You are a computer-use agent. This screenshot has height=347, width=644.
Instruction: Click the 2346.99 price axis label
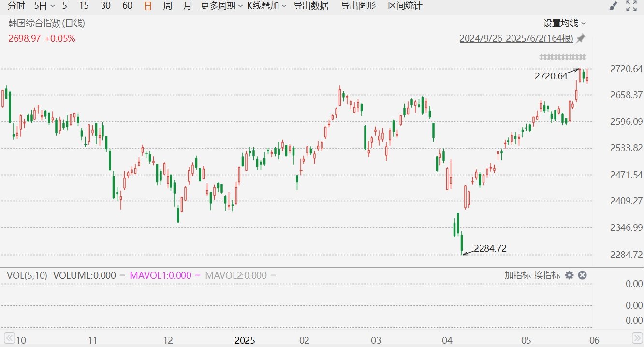[627, 227]
